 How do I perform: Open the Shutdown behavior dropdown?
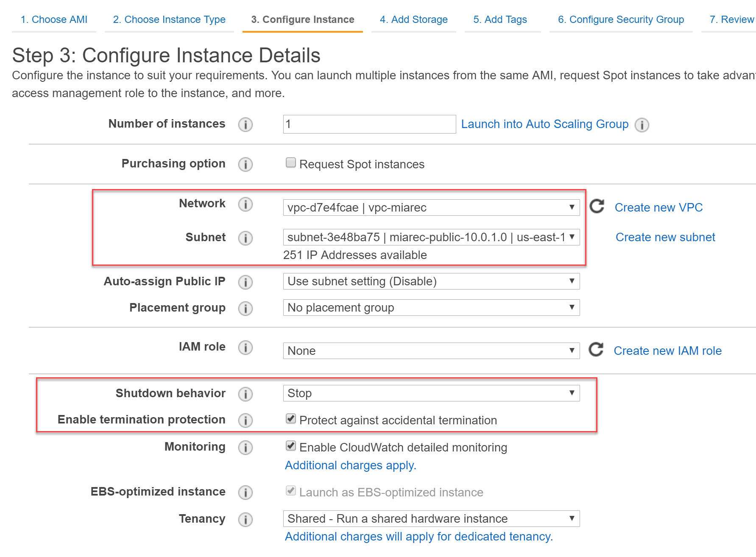(431, 393)
